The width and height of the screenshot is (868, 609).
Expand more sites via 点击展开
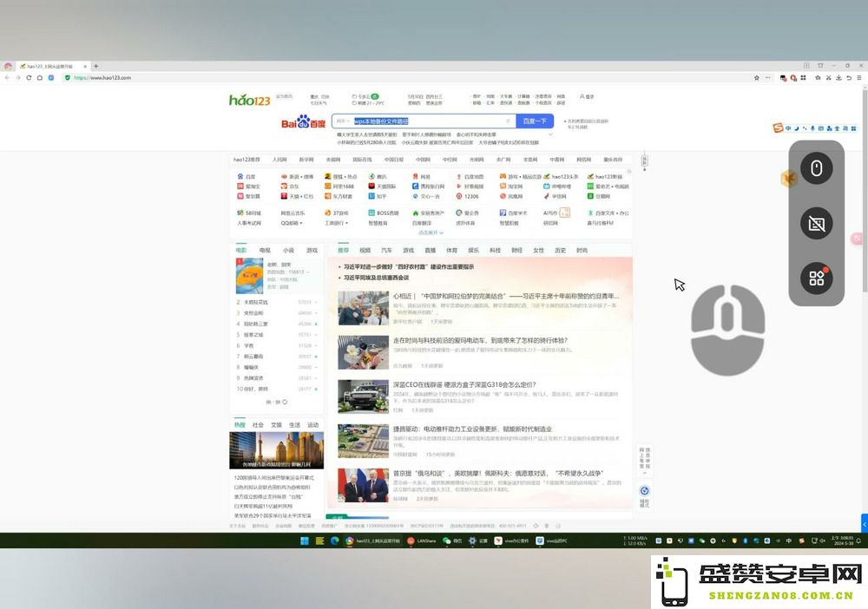431,232
